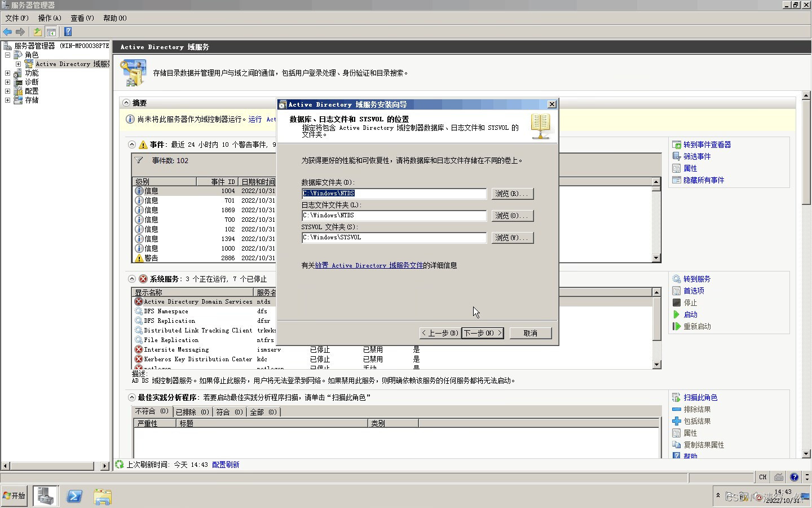The width and height of the screenshot is (812, 508).
Task: Click 浏览(W) button for SYSVOL folder
Action: (x=512, y=238)
